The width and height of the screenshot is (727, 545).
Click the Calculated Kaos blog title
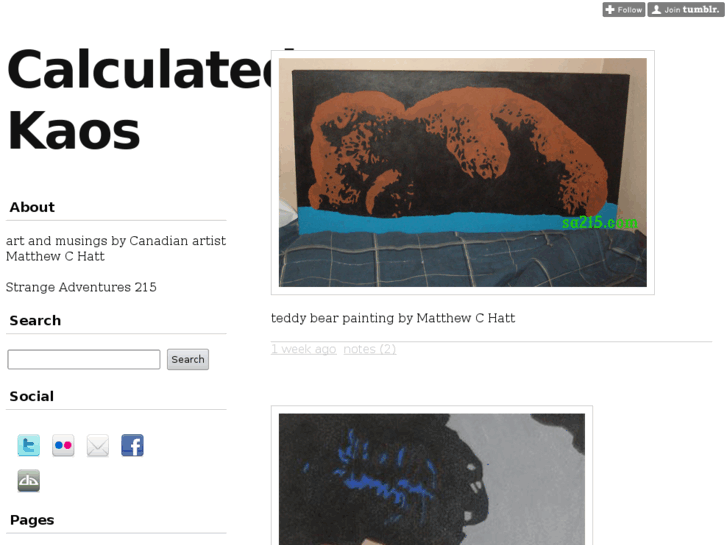(139, 100)
